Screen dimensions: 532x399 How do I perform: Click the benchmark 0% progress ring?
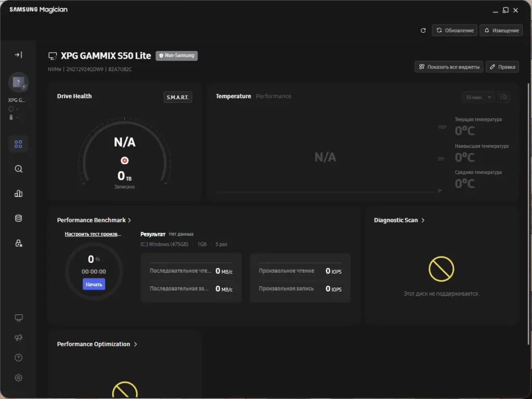click(94, 271)
